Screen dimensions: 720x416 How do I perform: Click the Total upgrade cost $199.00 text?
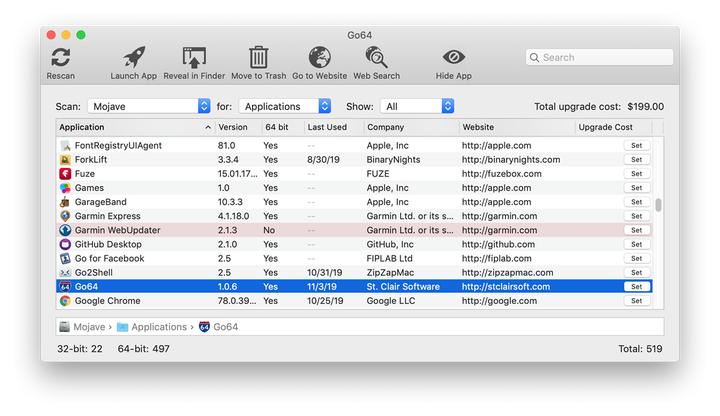[599, 107]
